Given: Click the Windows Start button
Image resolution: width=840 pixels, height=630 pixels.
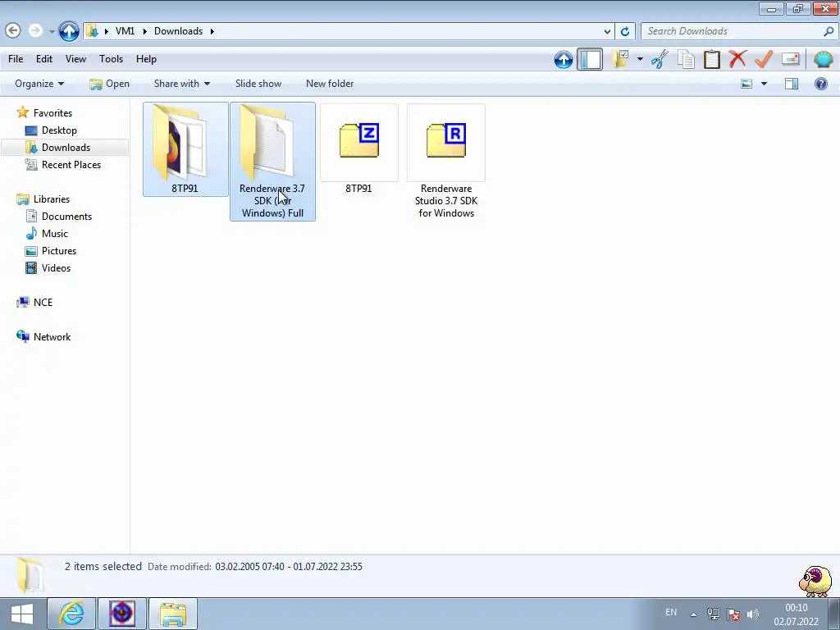Looking at the screenshot, I should 22,614.
